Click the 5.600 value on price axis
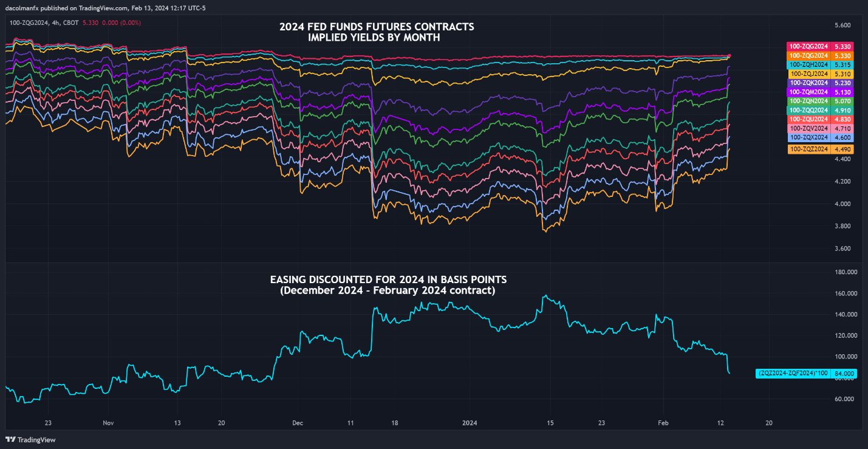868x449 pixels. pos(842,26)
